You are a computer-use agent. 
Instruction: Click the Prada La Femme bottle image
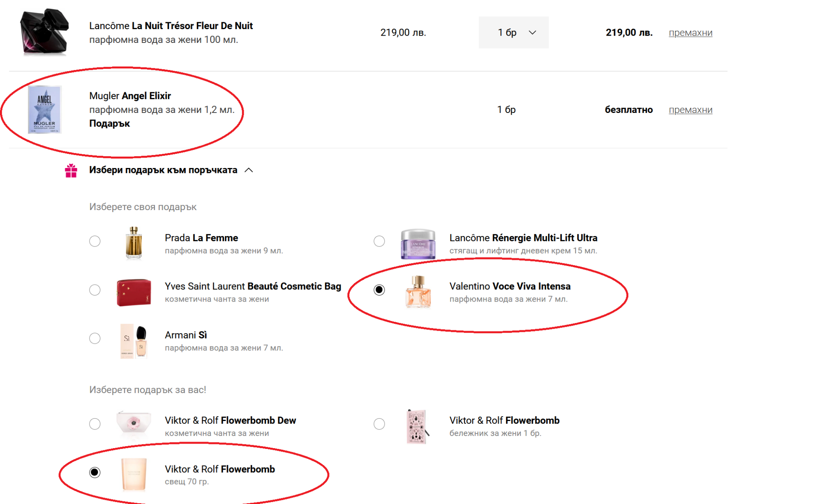click(134, 243)
